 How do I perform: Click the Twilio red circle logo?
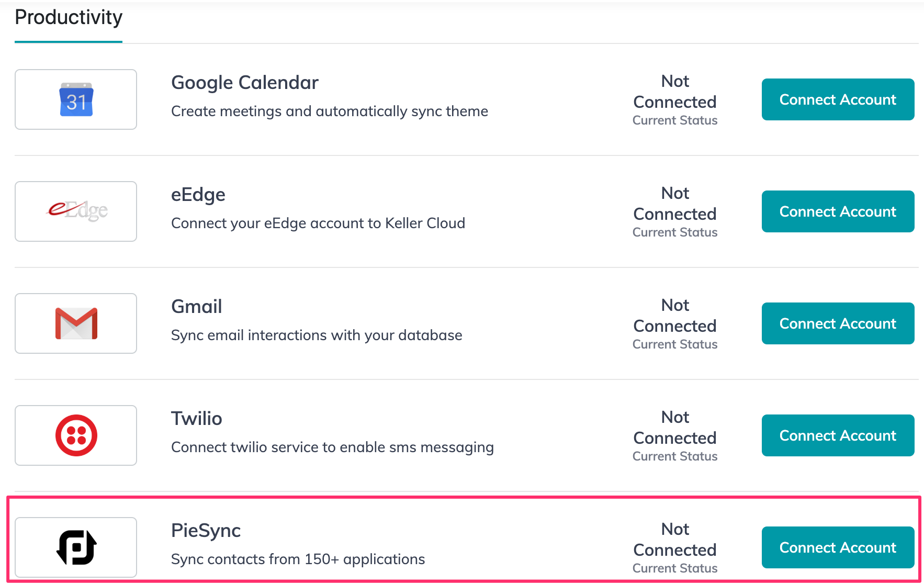pos(76,435)
